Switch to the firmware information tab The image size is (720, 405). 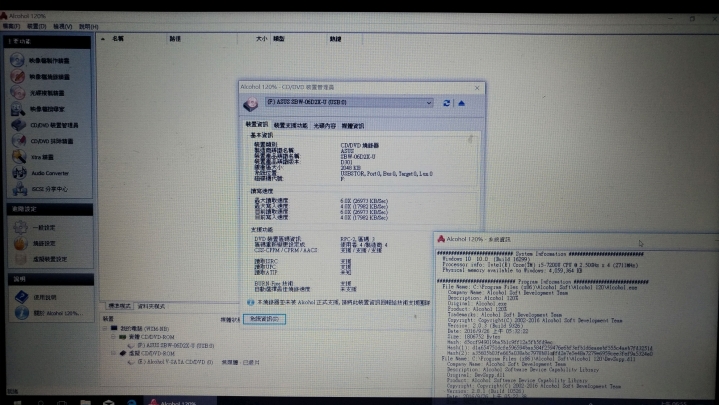[x=353, y=125]
